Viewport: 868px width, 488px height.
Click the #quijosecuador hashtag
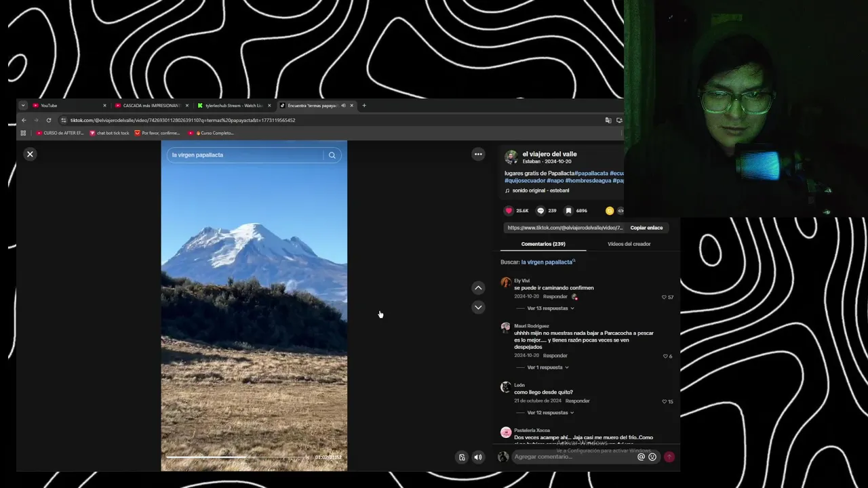click(x=524, y=181)
